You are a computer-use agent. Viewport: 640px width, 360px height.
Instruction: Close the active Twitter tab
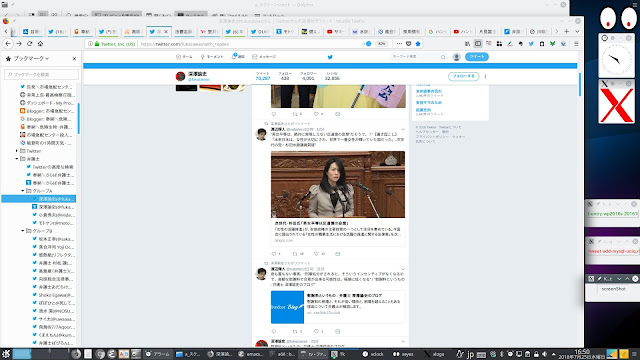pyautogui.click(x=166, y=31)
